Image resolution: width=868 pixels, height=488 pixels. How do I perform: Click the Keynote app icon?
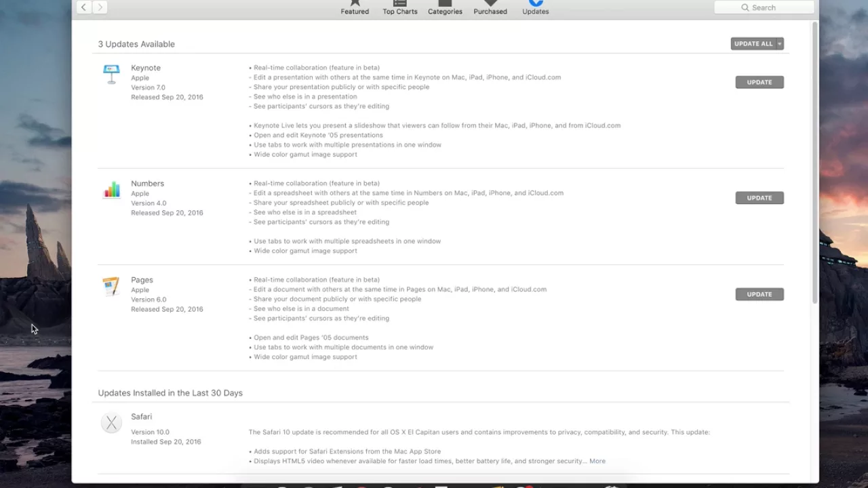[111, 74]
